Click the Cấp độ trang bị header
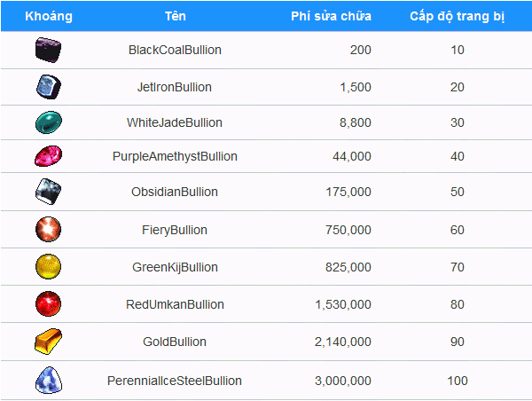The height and width of the screenshot is (401, 532). tap(457, 16)
